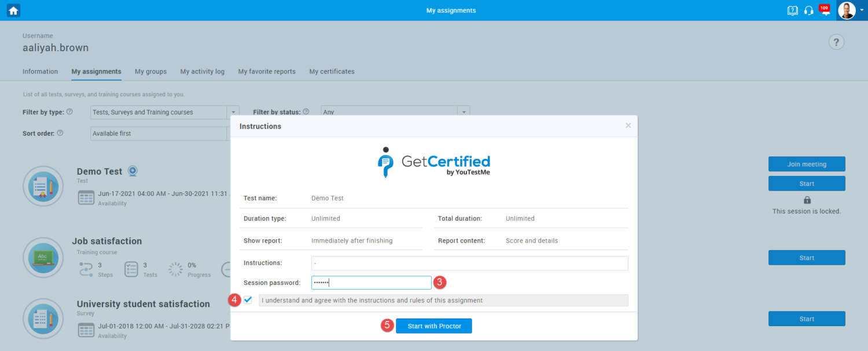Click Start button for Demo Test
Viewport: 868px width, 351px height.
(807, 184)
